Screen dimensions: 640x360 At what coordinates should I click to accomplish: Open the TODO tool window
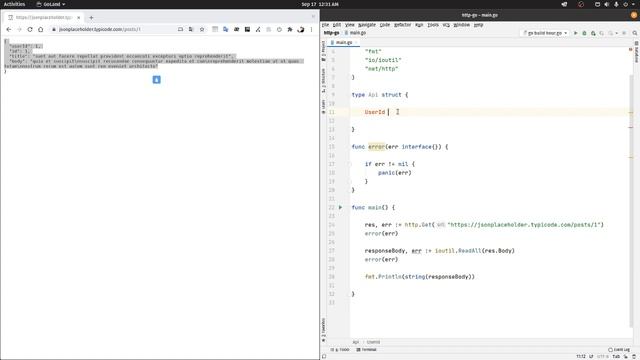coord(340,350)
